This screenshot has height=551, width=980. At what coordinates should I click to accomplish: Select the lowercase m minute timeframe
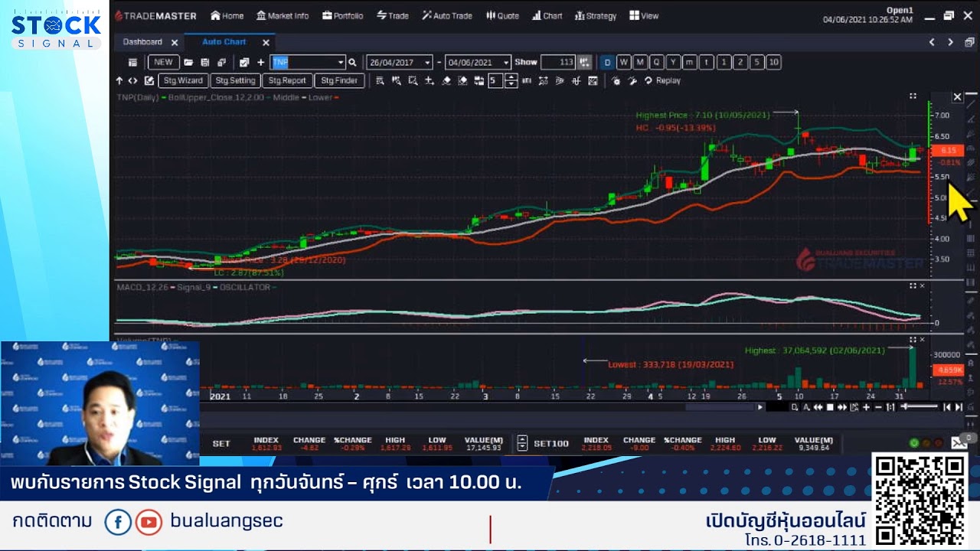click(x=689, y=62)
